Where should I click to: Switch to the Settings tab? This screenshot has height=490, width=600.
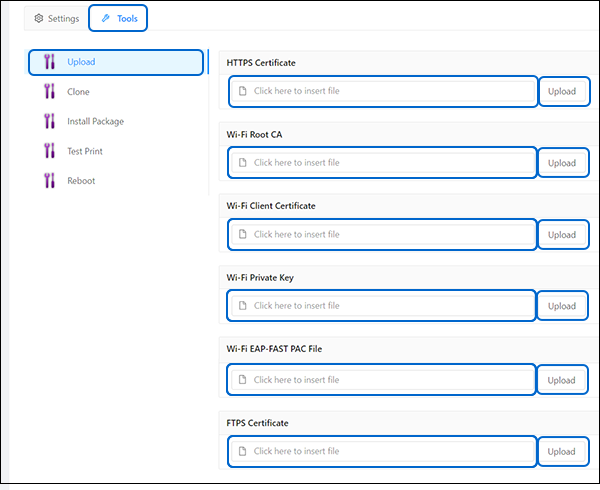(57, 18)
